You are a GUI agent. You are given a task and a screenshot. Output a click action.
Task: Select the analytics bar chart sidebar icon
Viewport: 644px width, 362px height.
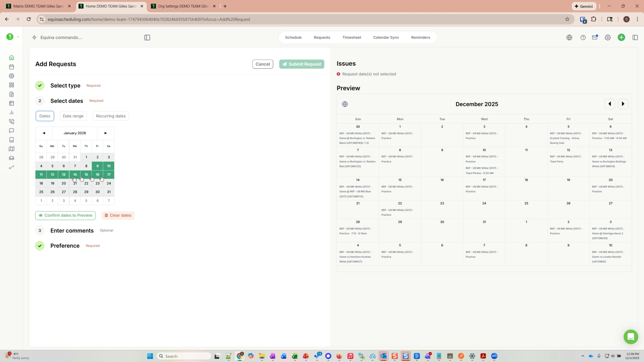pos(12,112)
